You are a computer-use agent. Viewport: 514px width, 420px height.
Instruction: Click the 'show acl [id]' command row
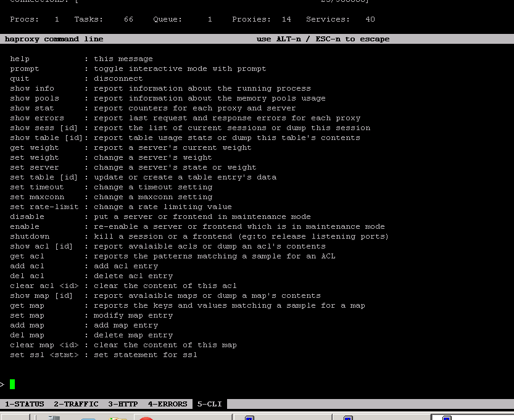click(168, 246)
